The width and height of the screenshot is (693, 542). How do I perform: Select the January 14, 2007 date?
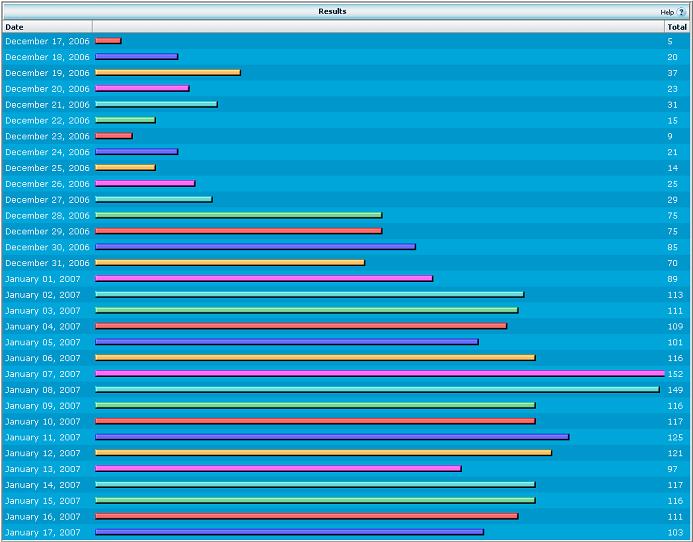[43, 485]
